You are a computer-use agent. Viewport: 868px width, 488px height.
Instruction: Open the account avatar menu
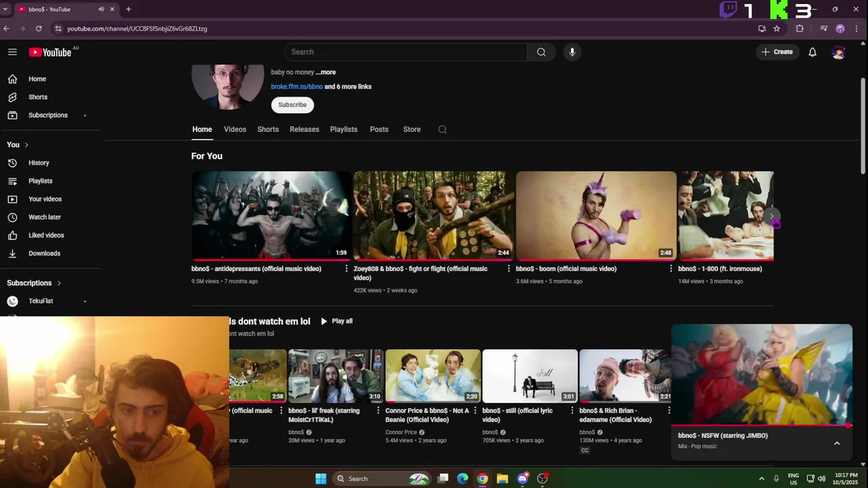(839, 52)
